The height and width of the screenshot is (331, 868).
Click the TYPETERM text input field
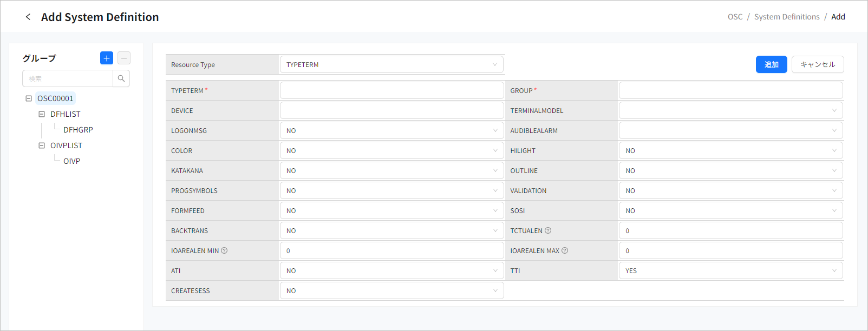(391, 90)
